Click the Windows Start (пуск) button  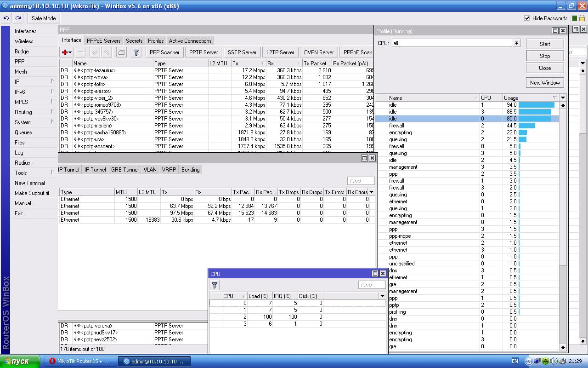point(21,361)
